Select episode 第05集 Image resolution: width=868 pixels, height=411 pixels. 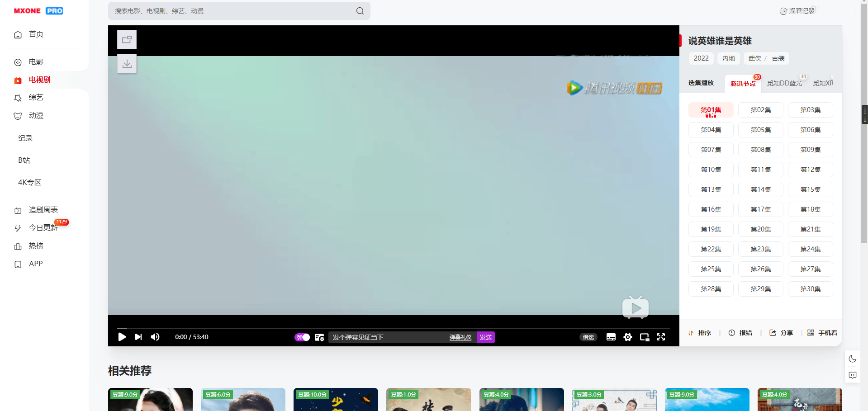click(x=760, y=130)
